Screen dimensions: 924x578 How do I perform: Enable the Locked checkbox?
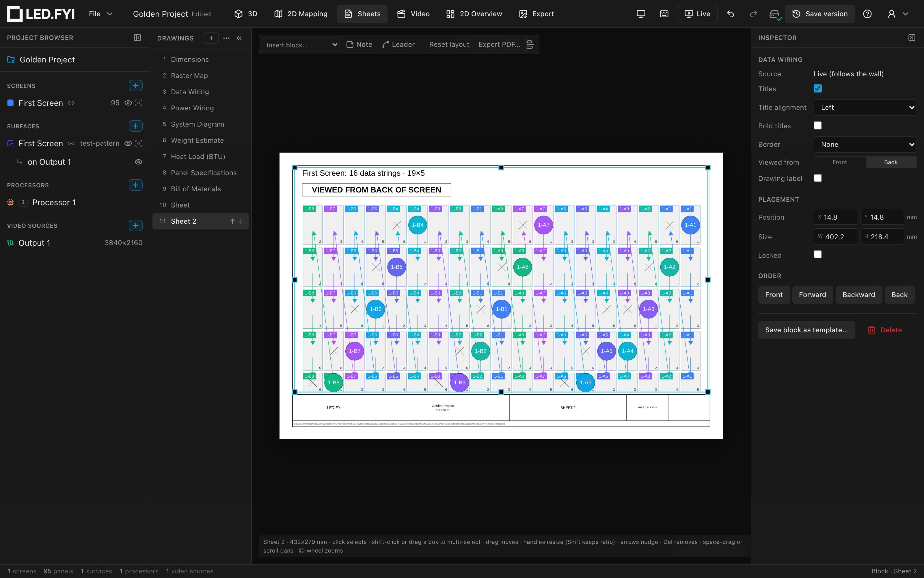click(x=817, y=255)
